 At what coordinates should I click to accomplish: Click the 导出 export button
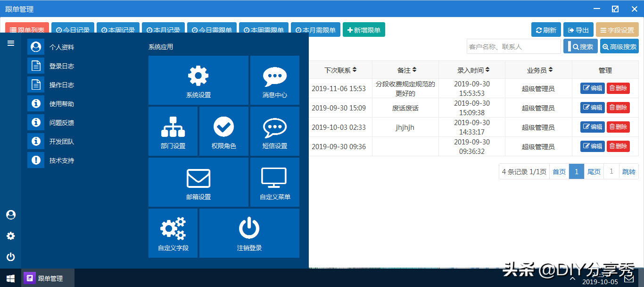pos(578,30)
